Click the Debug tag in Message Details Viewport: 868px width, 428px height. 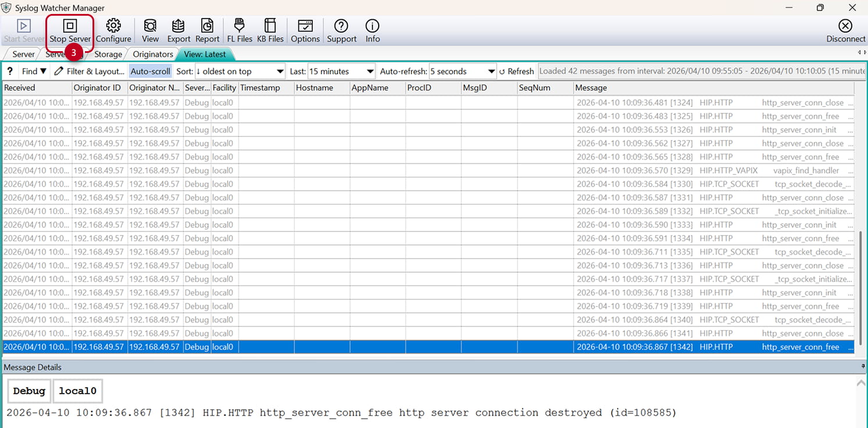29,391
